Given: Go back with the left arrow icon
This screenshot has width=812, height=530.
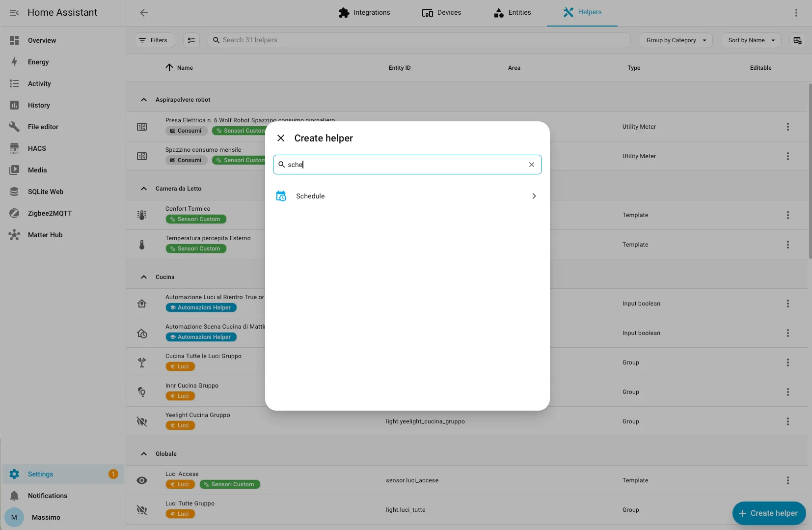Looking at the screenshot, I should coord(144,13).
